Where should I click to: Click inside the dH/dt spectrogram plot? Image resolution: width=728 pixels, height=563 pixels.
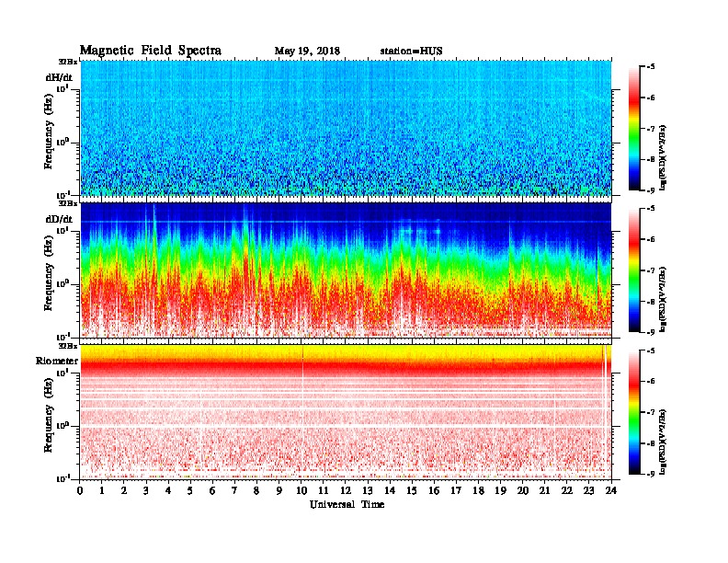[x=346, y=128]
